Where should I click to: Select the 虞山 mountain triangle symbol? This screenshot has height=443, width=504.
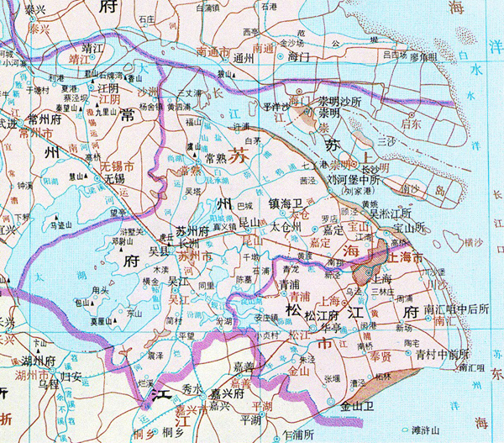195,155
